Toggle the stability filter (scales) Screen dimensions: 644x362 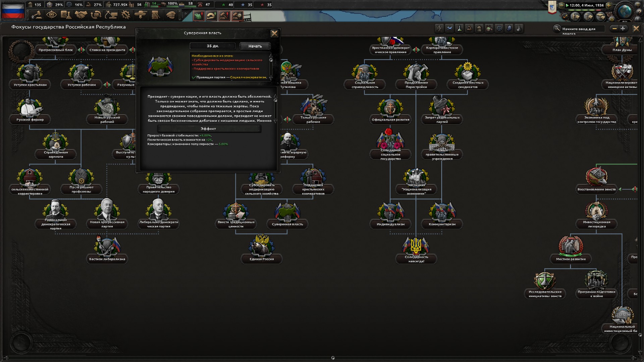(x=499, y=29)
